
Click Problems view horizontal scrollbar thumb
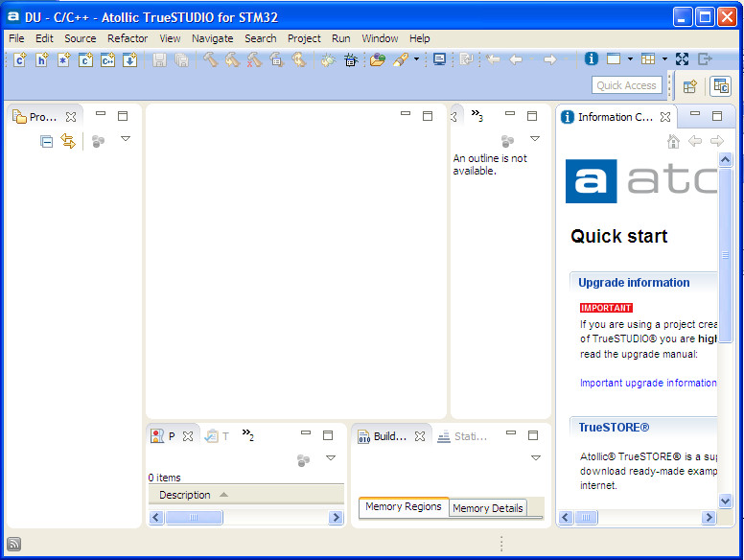(x=194, y=517)
